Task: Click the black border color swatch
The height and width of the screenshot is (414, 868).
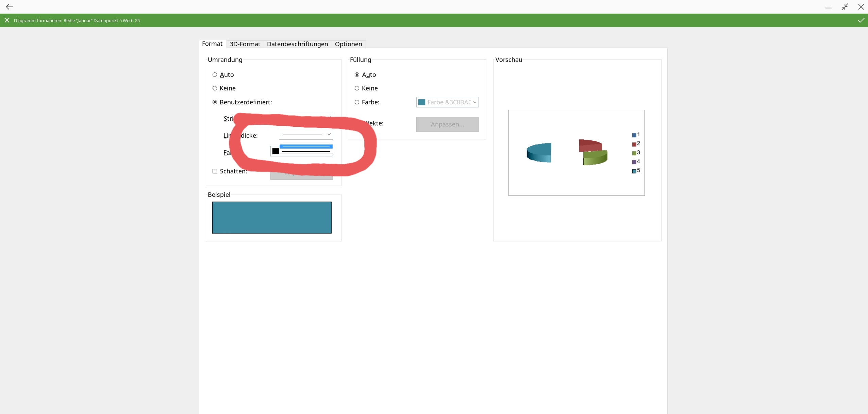Action: click(276, 151)
